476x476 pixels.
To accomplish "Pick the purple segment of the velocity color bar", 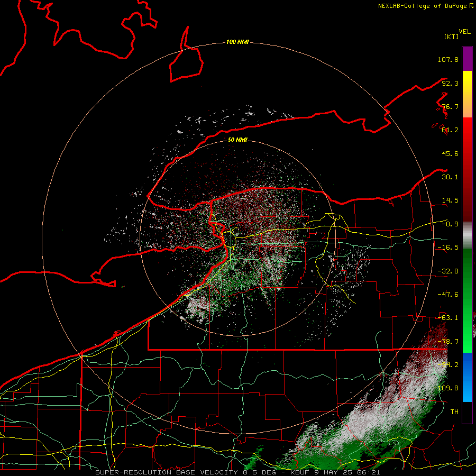I will coord(467,59).
